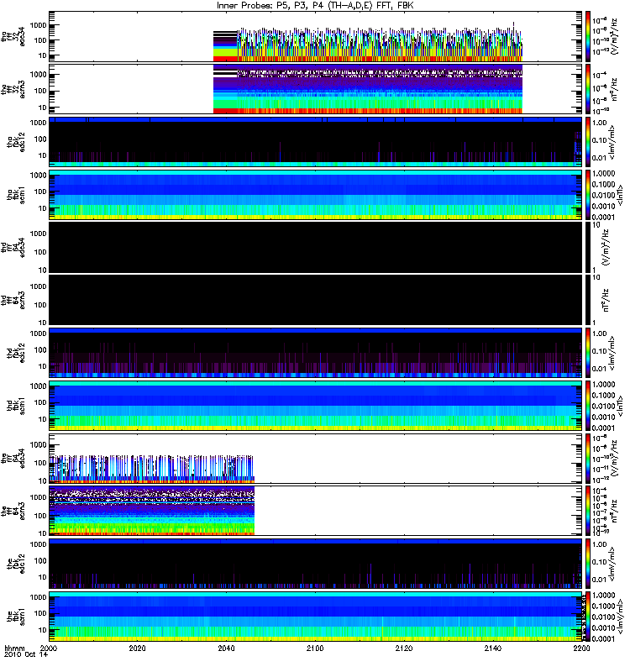Click inside the the fbk scm1 spectrogram
Viewport: 630px width, 672px height.
pos(315,617)
